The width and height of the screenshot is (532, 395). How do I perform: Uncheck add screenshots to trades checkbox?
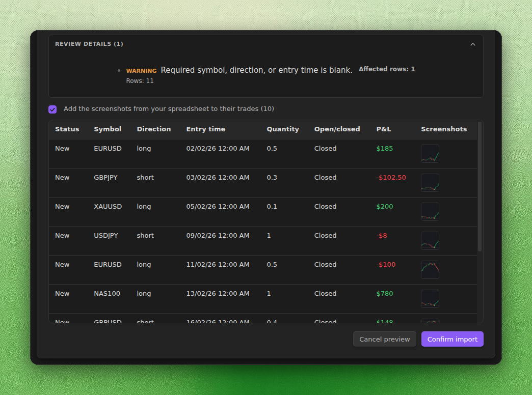pos(52,109)
